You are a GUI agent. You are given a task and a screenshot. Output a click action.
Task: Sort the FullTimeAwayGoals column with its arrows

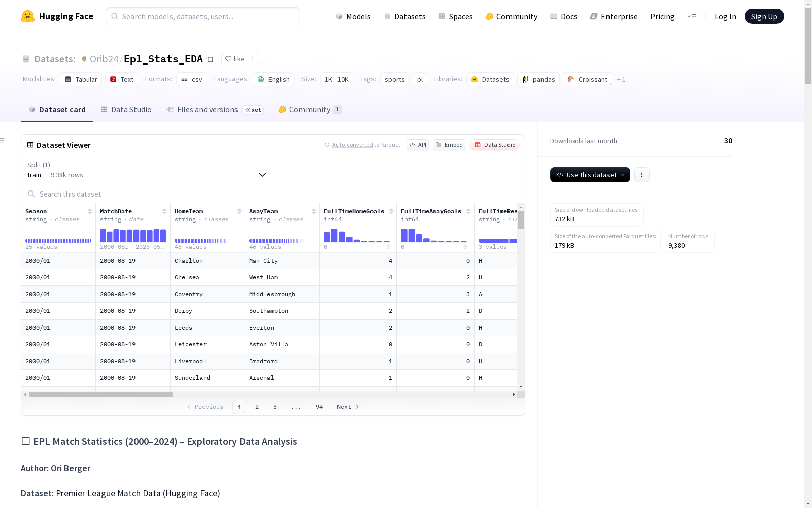click(468, 211)
